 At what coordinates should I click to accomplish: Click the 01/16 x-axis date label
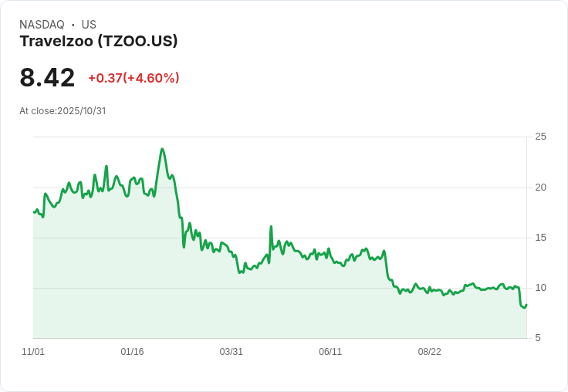coord(132,352)
